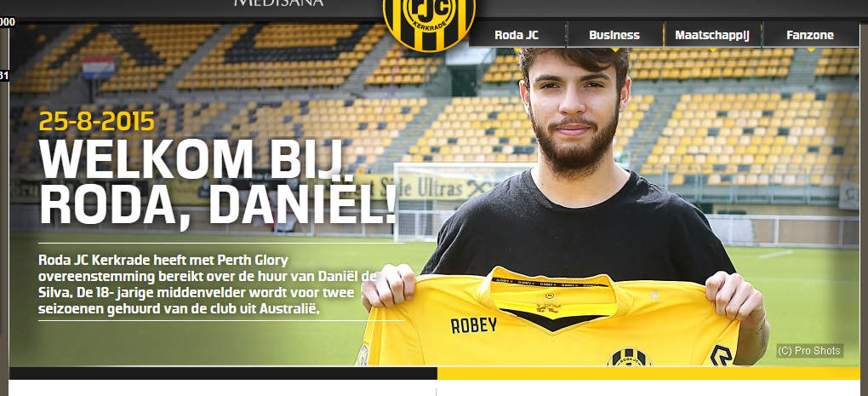Open the Fanzone menu
Screen dimensions: 868x396
(810, 35)
